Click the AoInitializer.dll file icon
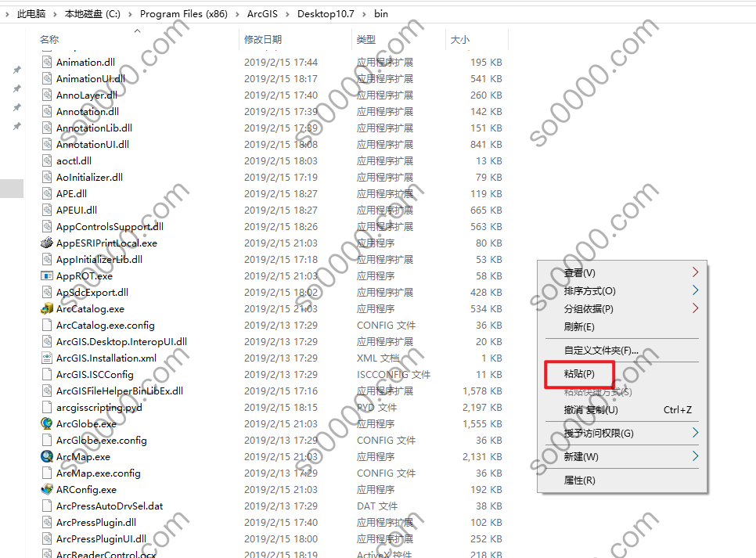The height and width of the screenshot is (558, 756). (47, 177)
